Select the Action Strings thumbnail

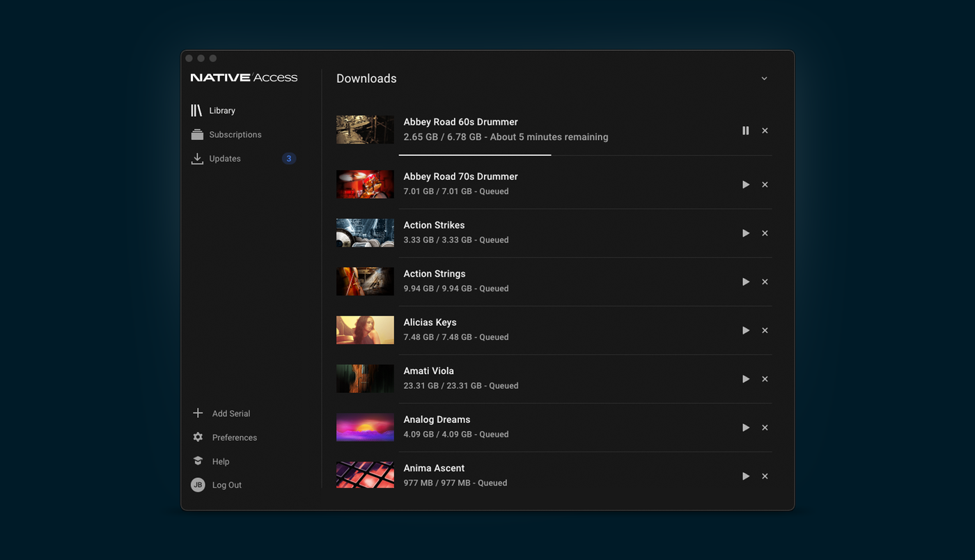pos(365,281)
